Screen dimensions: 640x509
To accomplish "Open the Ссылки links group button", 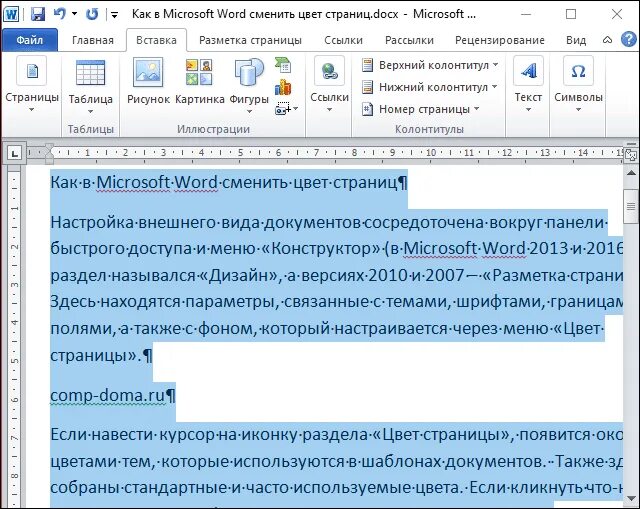I will [x=329, y=85].
